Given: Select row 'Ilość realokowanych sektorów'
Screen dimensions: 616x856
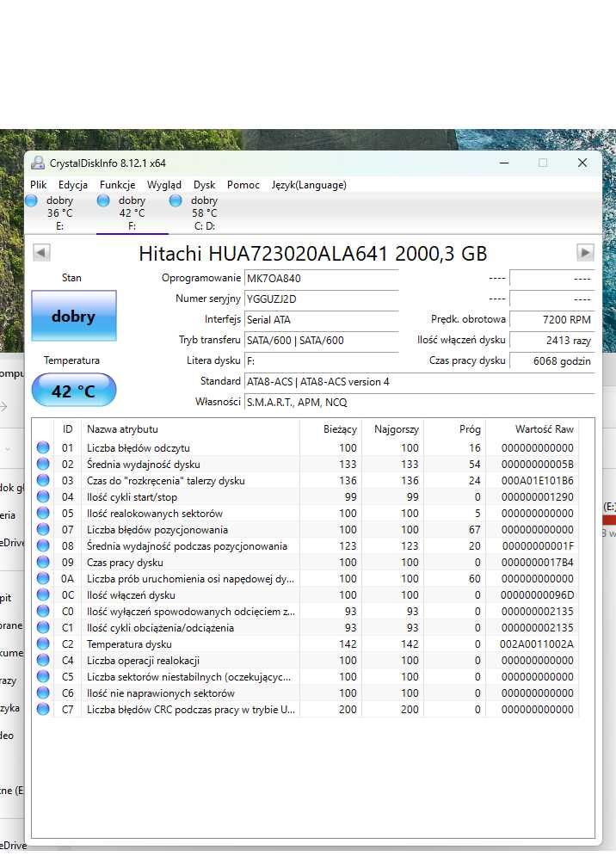Looking at the screenshot, I should (305, 513).
